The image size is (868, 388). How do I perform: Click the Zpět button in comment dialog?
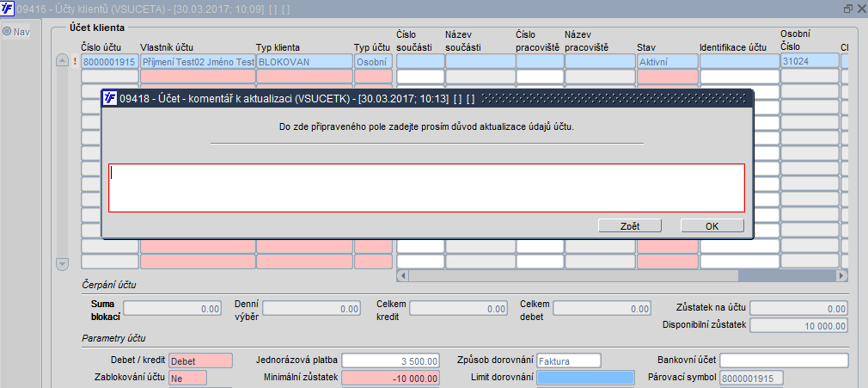(x=630, y=226)
